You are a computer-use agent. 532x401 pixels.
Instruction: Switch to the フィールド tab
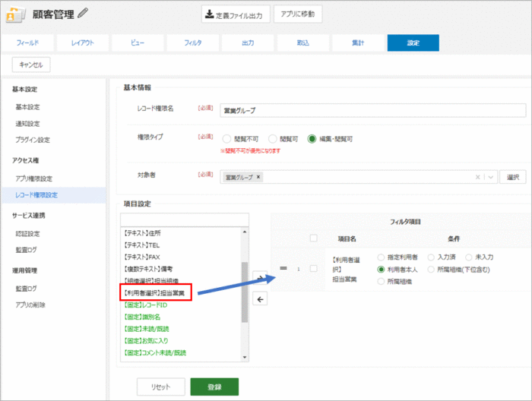[27, 43]
